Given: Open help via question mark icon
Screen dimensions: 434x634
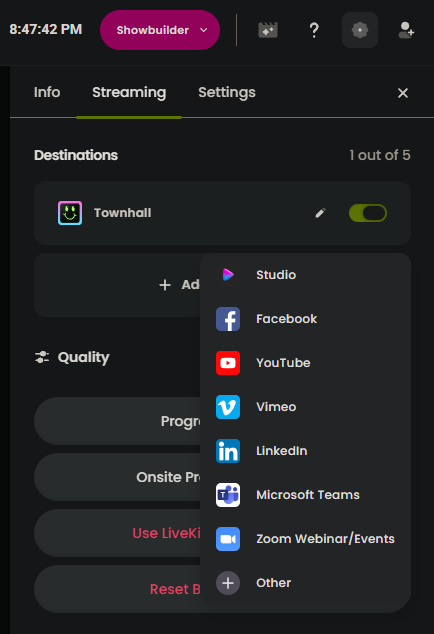Looking at the screenshot, I should pos(314,30).
